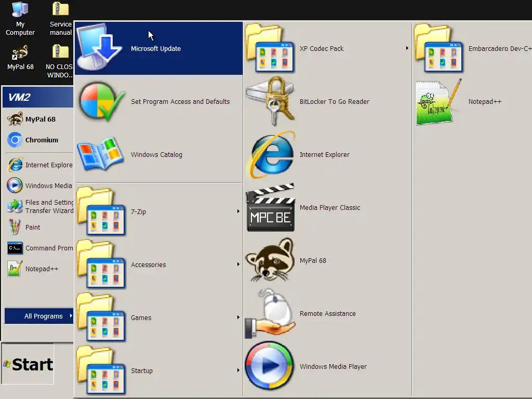Open the Windows Catalog icon
The width and height of the screenshot is (532, 399).
(x=100, y=154)
